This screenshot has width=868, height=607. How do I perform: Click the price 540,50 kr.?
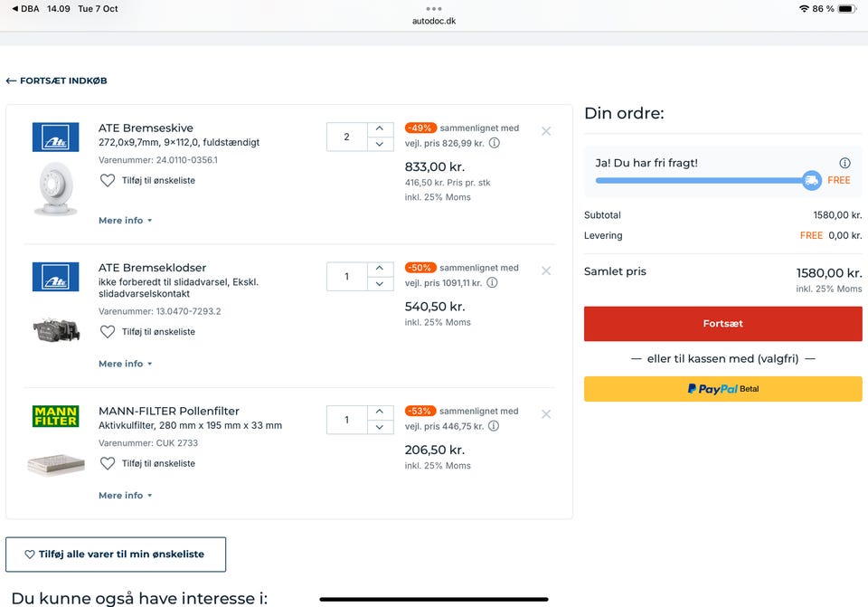coord(435,307)
